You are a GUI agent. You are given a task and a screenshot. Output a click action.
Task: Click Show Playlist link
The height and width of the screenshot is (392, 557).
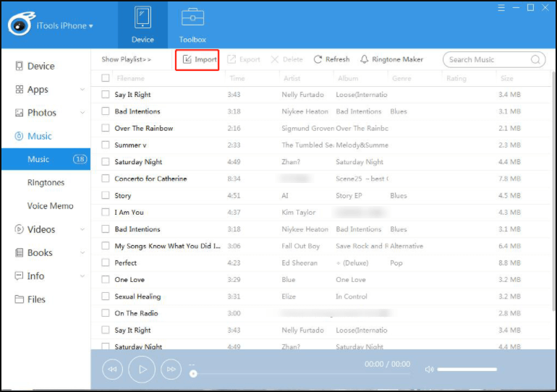pos(127,59)
